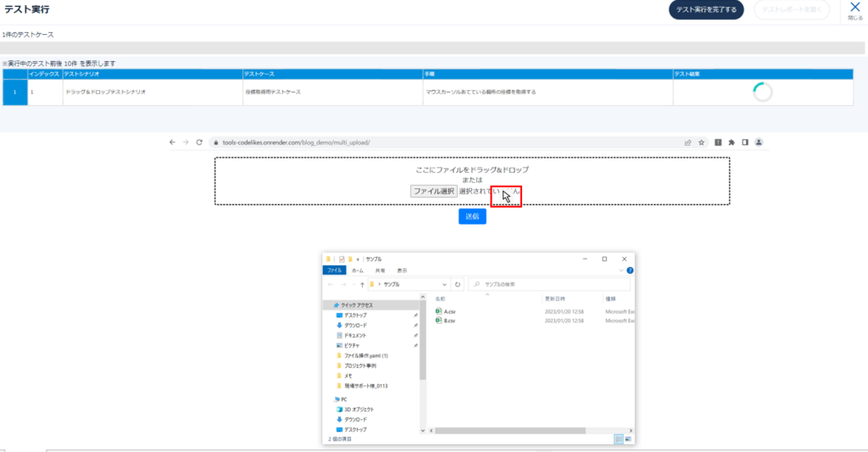Open the browser extensions puzzle icon

pos(732,142)
